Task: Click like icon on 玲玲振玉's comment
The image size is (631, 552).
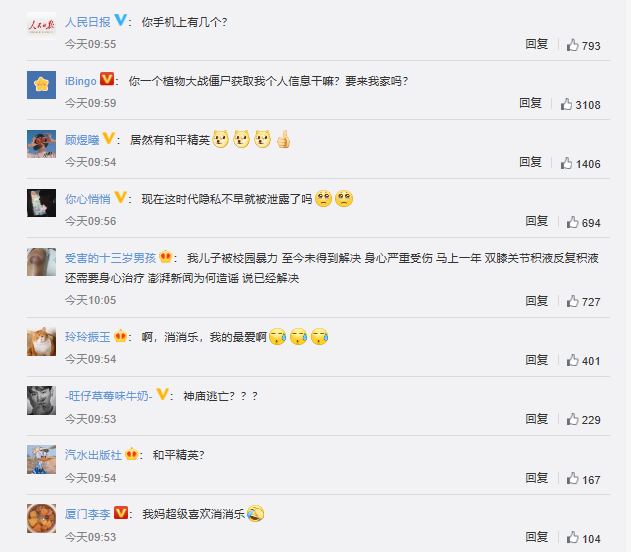Action: pos(572,360)
